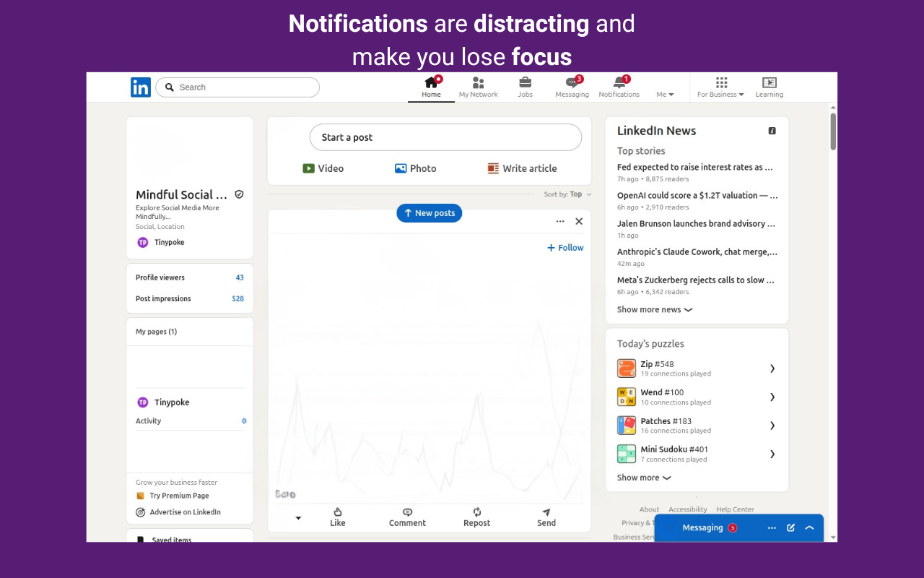Click Advertise on LinkedIn
The height and width of the screenshot is (578, 924).
tap(178, 512)
